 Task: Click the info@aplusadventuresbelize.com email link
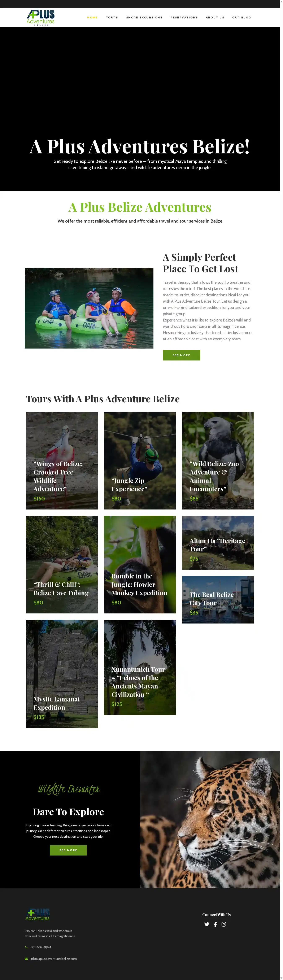[54, 958]
